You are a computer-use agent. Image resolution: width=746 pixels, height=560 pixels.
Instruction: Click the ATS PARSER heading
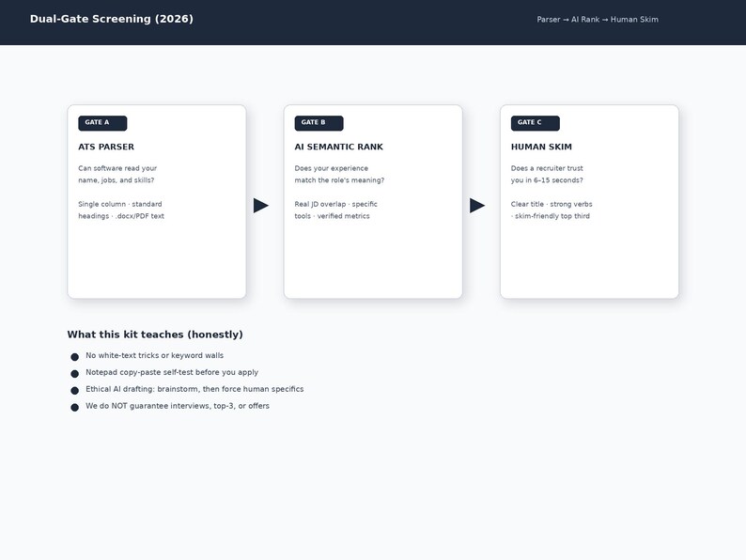(x=106, y=147)
